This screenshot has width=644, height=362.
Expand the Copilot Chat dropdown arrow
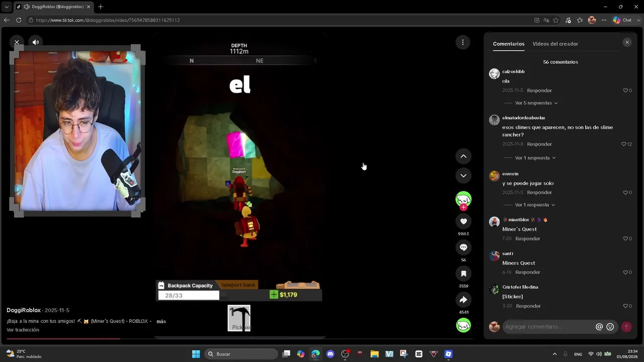point(637,20)
